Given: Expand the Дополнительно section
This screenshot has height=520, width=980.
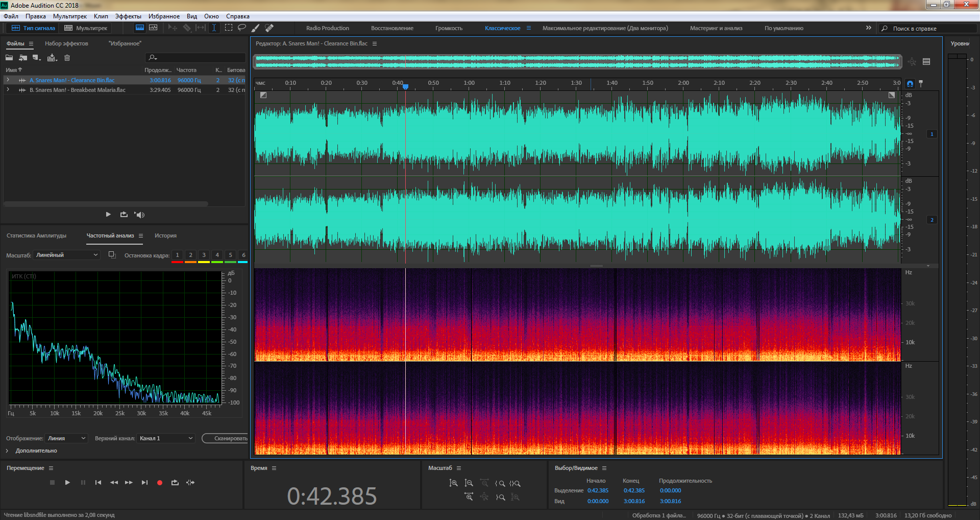Looking at the screenshot, I should click(7, 451).
